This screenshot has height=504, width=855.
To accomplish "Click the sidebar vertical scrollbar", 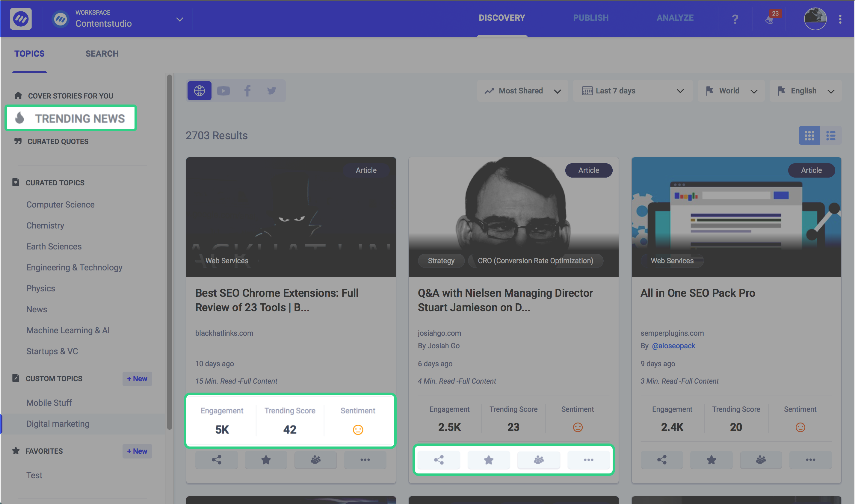I will click(x=169, y=253).
